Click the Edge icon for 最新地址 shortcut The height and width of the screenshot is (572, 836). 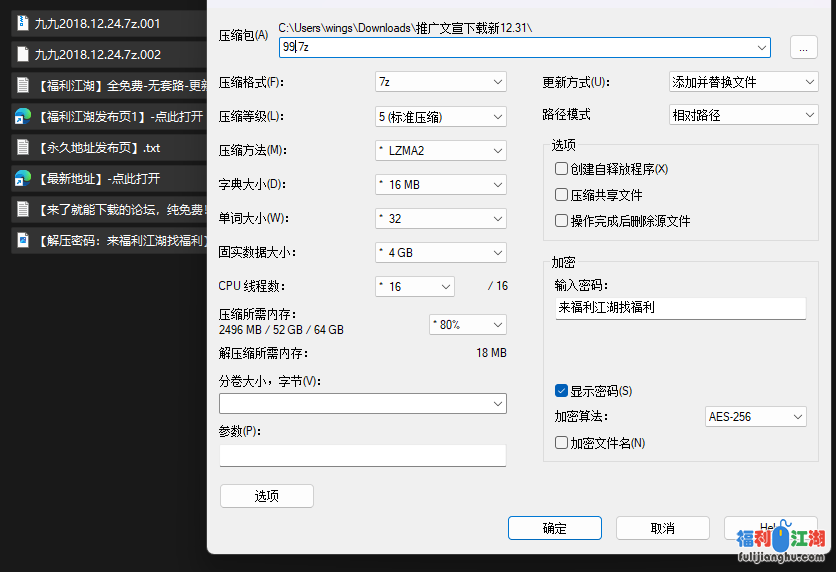22,178
